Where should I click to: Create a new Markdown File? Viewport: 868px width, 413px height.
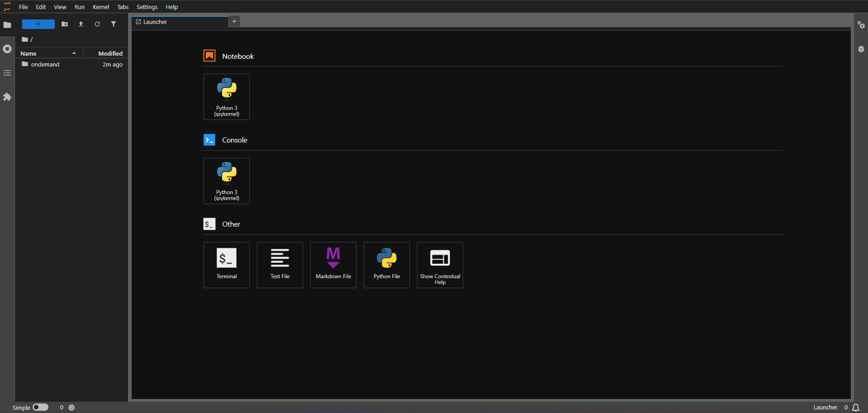click(333, 265)
